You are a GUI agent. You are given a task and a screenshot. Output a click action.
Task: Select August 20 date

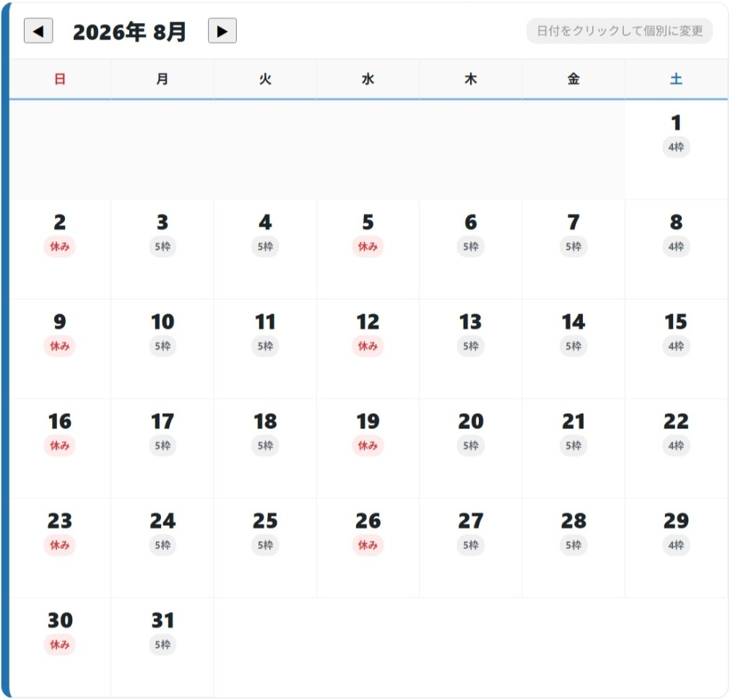coord(471,449)
